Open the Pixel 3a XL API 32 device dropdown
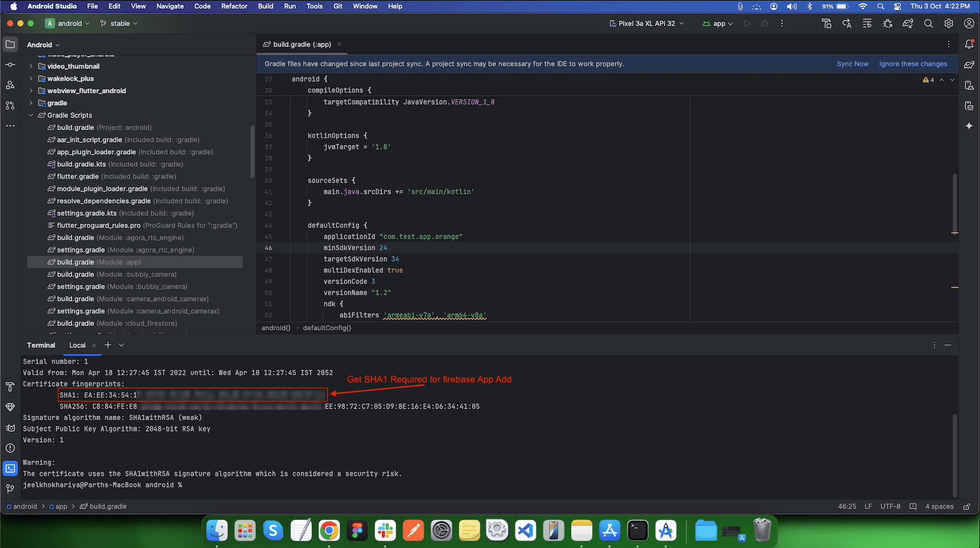Image resolution: width=980 pixels, height=548 pixels. [646, 24]
